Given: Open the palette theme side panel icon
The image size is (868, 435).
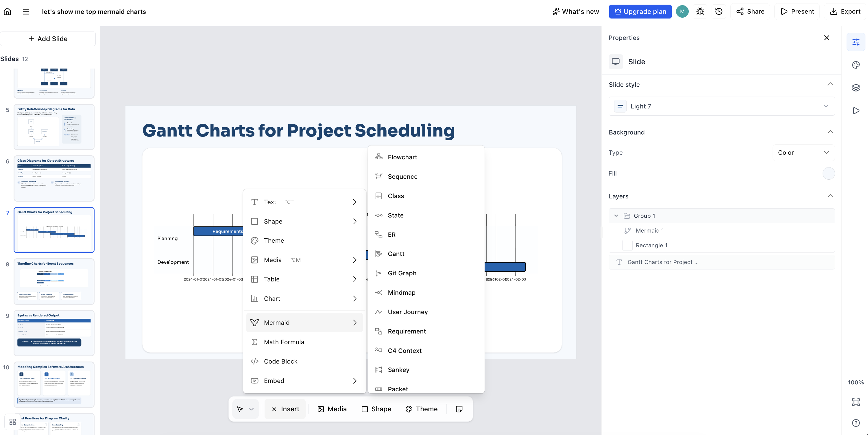Looking at the screenshot, I should click(856, 65).
